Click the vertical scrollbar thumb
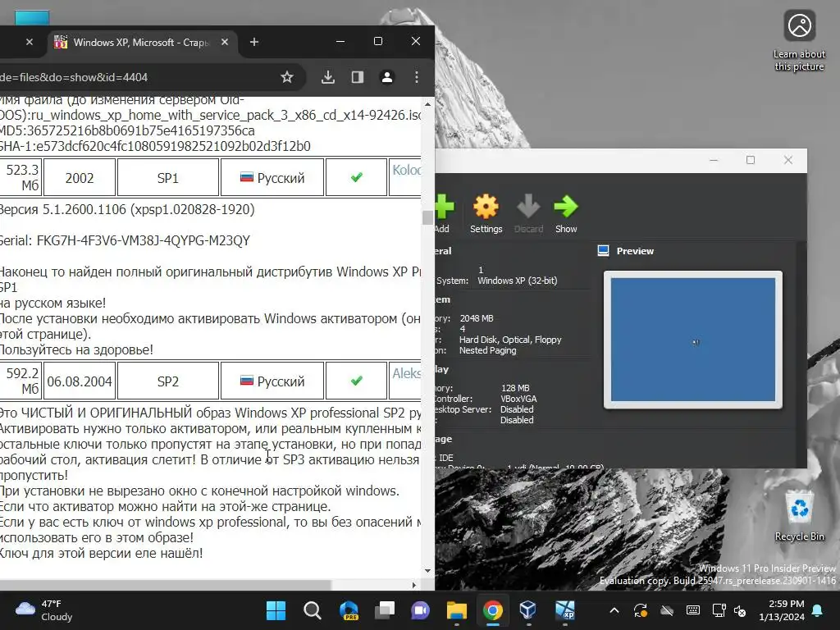This screenshot has height=630, width=840. (427, 217)
